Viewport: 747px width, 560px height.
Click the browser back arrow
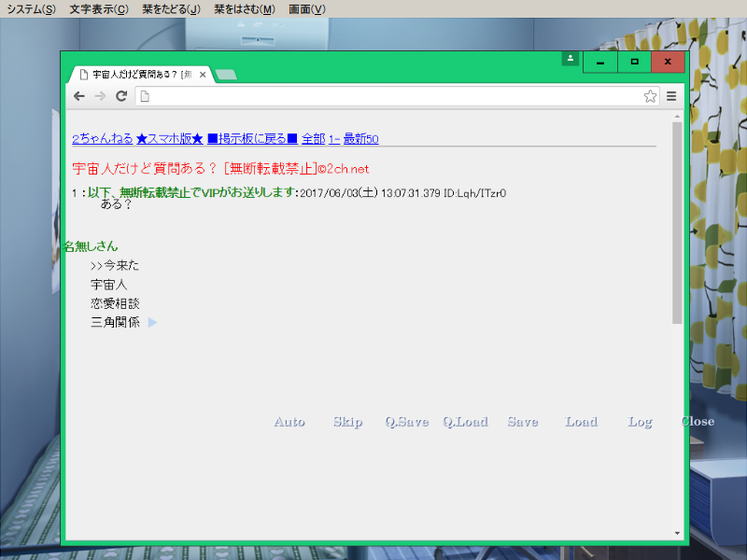pos(79,96)
